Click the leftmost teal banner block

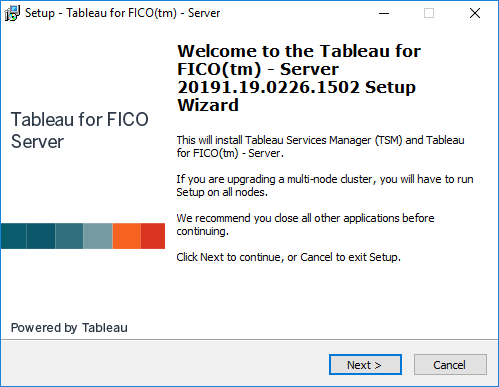tap(13, 236)
